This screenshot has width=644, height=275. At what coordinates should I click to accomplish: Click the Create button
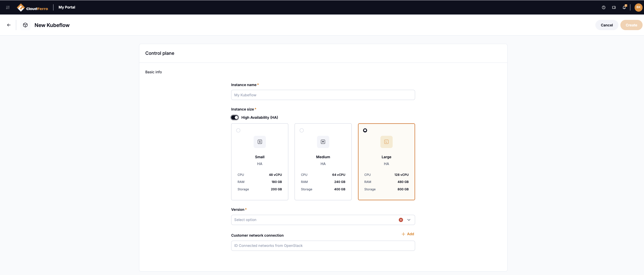pos(631,25)
